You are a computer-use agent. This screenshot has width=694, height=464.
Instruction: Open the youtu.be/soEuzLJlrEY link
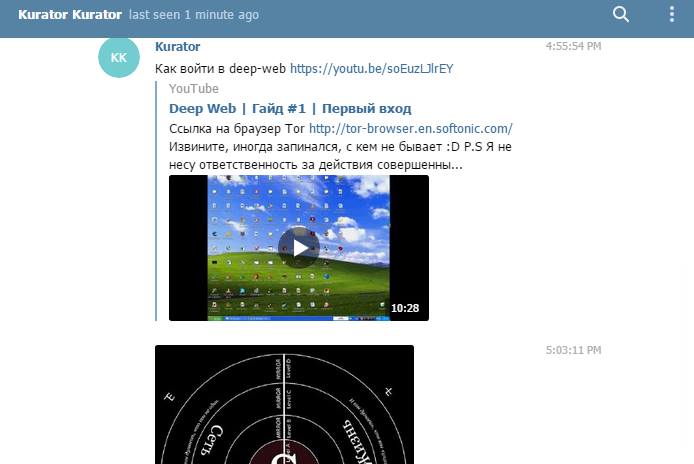(x=370, y=69)
